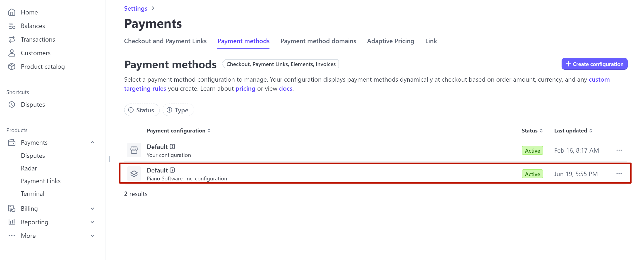Image resolution: width=644 pixels, height=260 pixels.
Task: Switch to the Adaptive Pricing tab
Action: [391, 41]
